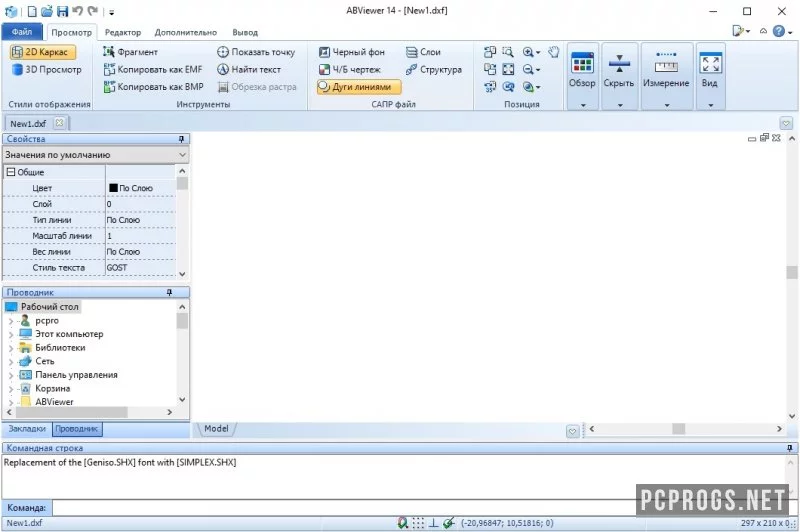Open the Файл menu
Image resolution: width=800 pixels, height=532 pixels.
[22, 32]
